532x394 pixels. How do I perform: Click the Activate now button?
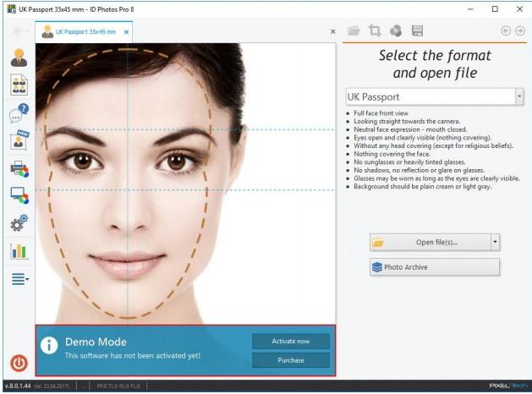(291, 341)
